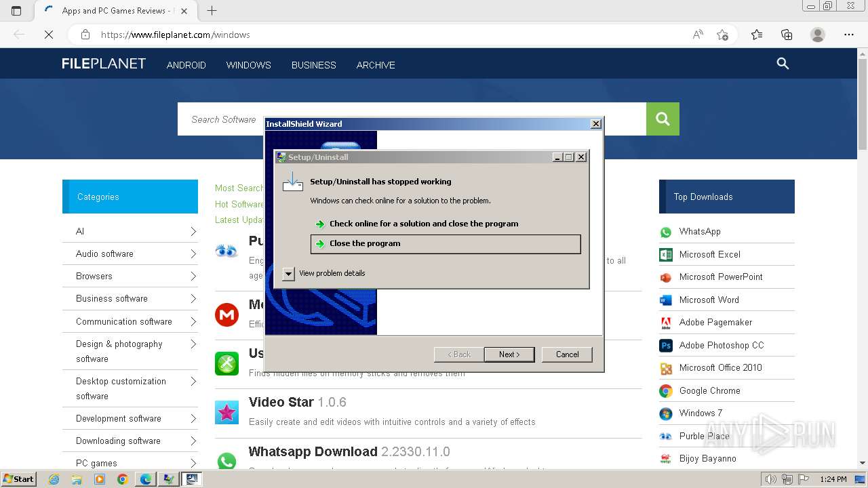868x488 pixels.
Task: Click the Adobe Photoshop CC icon
Action: 666,346
